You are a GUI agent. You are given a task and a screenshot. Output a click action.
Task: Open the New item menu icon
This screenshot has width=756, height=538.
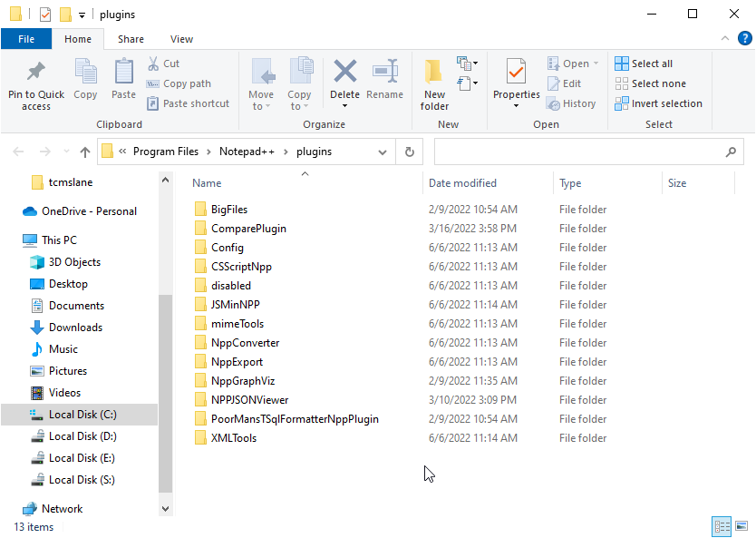tap(467, 64)
